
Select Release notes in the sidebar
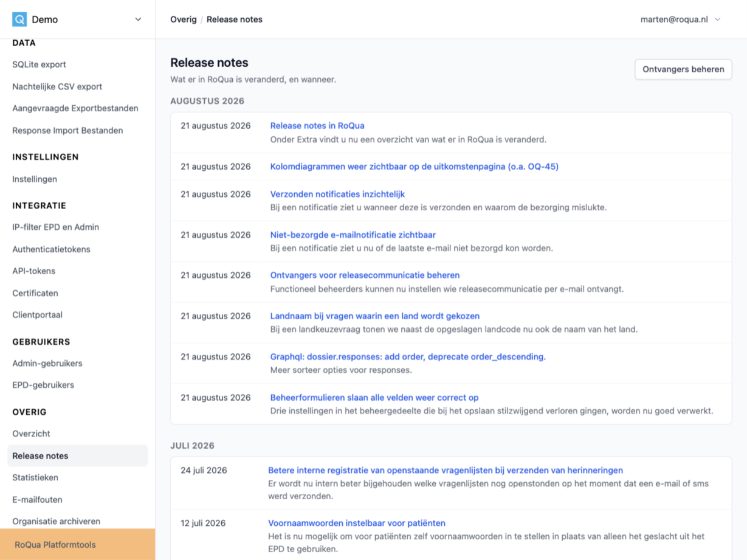(x=78, y=455)
